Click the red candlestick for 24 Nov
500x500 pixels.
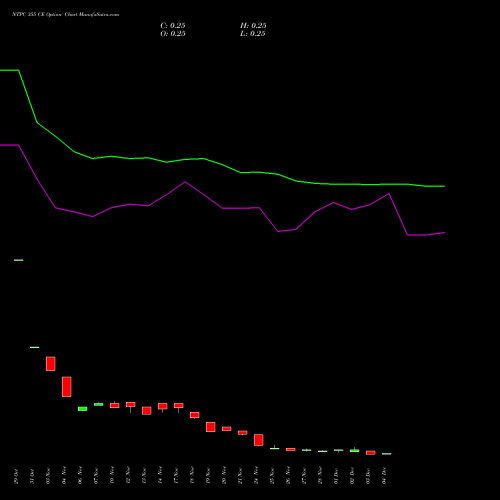259,440
